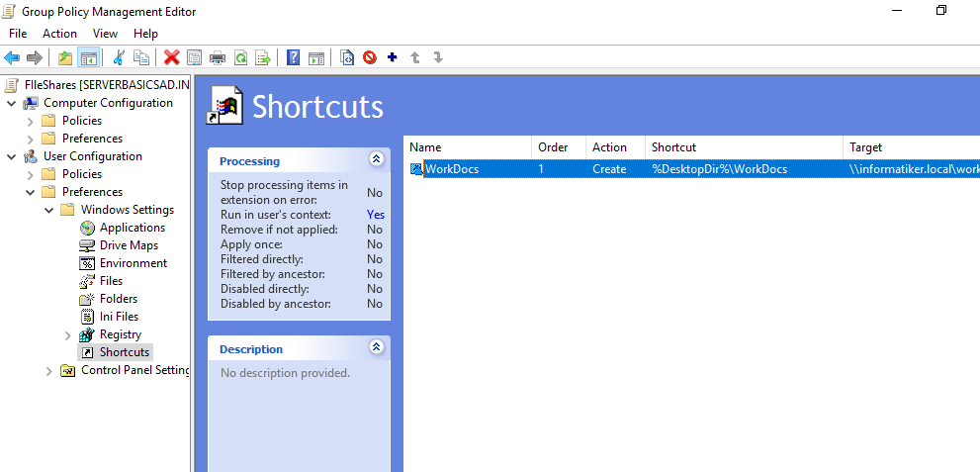The width and height of the screenshot is (980, 472).
Task: Collapse the Computer Configuration node
Action: pos(11,103)
